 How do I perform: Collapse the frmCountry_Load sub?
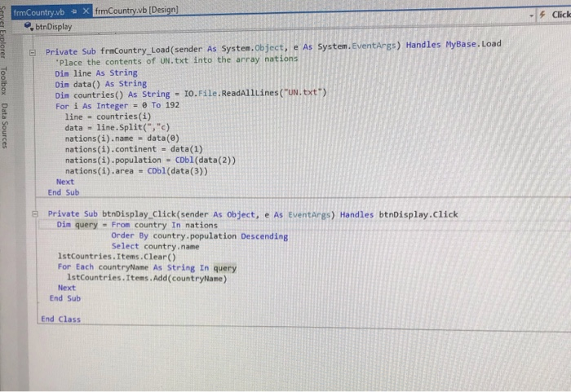point(33,52)
